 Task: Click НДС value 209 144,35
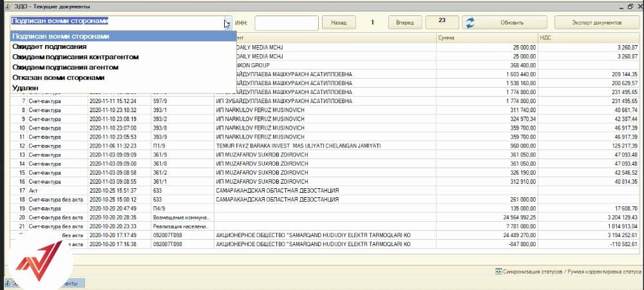(x=589, y=74)
